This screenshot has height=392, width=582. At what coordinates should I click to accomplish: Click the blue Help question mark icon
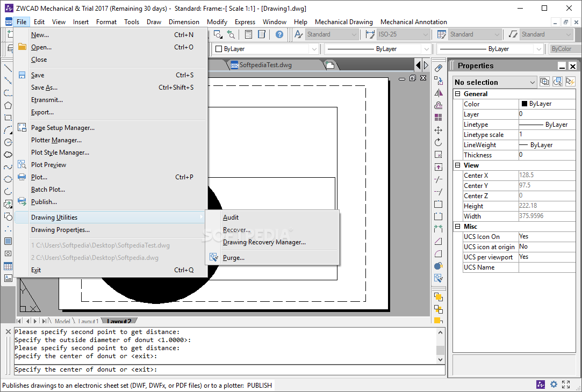click(x=279, y=34)
